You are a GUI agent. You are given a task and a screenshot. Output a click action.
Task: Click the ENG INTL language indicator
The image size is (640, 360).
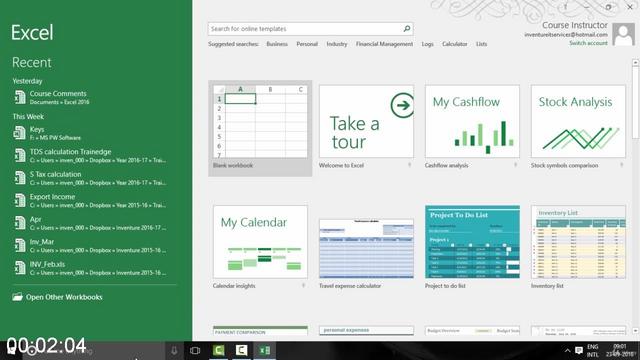[x=593, y=351]
